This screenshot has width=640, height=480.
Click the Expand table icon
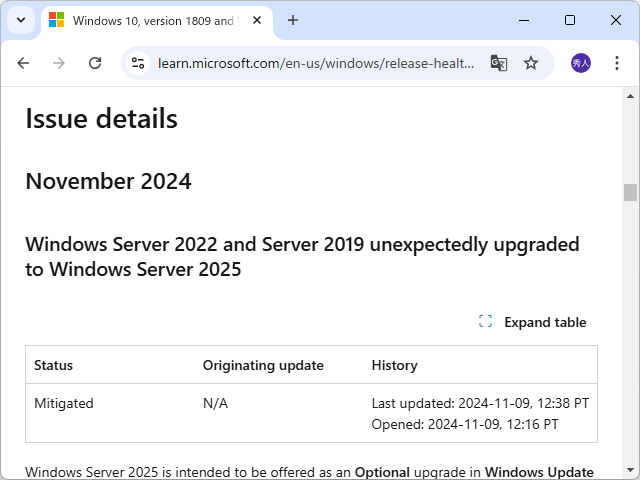486,322
